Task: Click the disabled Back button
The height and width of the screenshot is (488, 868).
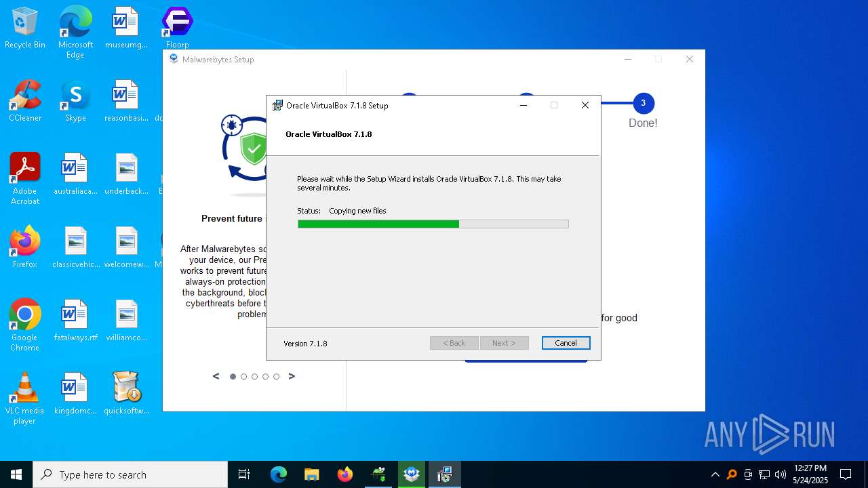Action: [x=454, y=343]
